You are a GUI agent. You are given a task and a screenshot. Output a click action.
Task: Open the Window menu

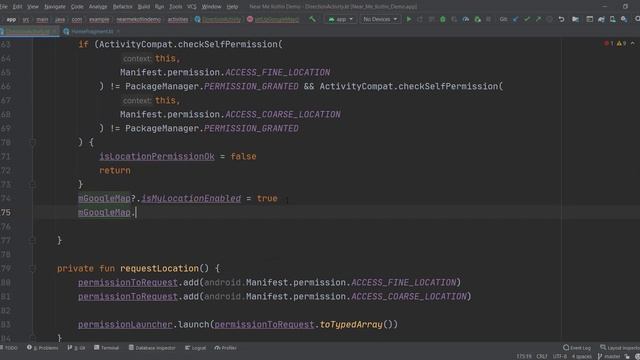pos(211,7)
